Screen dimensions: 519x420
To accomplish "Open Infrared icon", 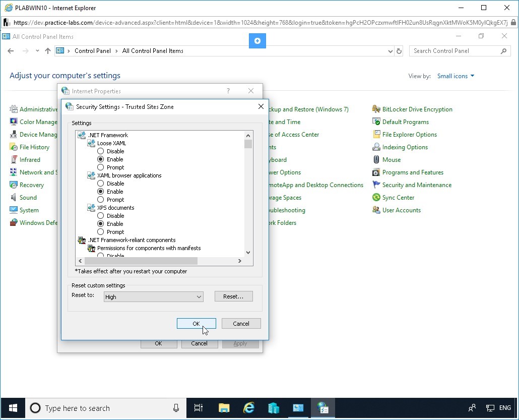I will pyautogui.click(x=14, y=159).
